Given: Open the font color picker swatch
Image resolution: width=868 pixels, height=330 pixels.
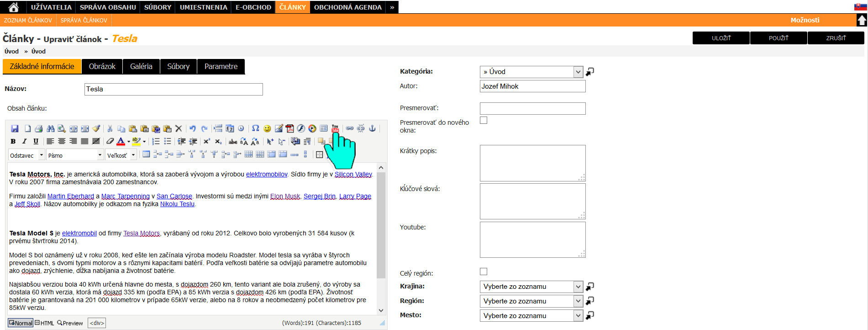Looking at the screenshot, I should (x=121, y=141).
